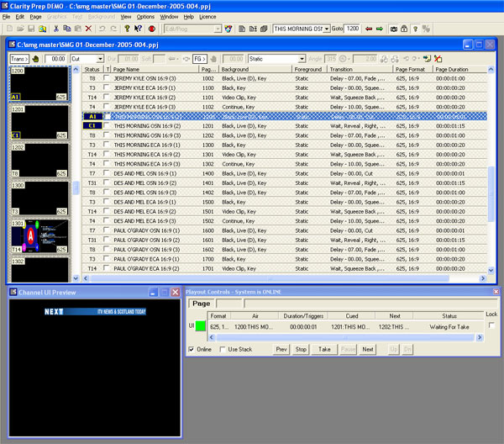Click the green UI status indicator square

tap(201, 326)
